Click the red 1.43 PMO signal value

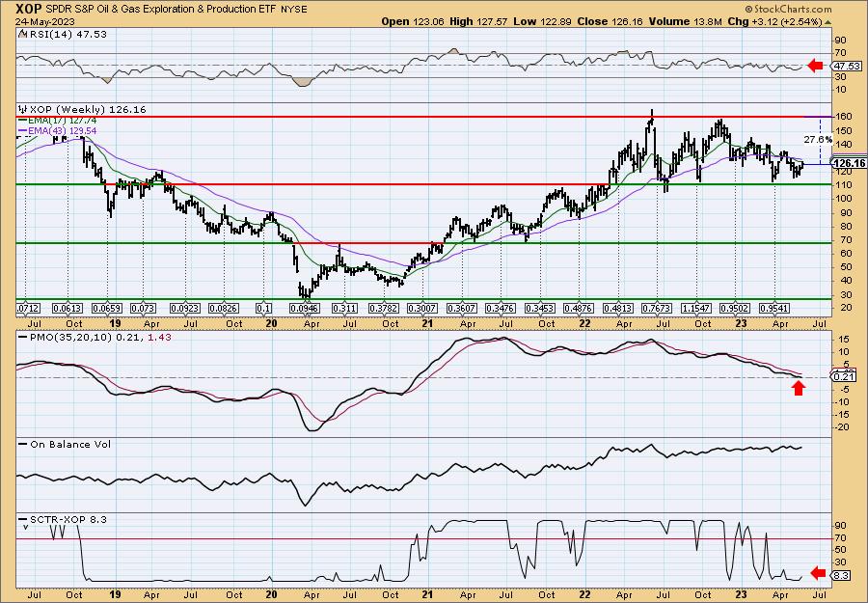click(x=158, y=336)
